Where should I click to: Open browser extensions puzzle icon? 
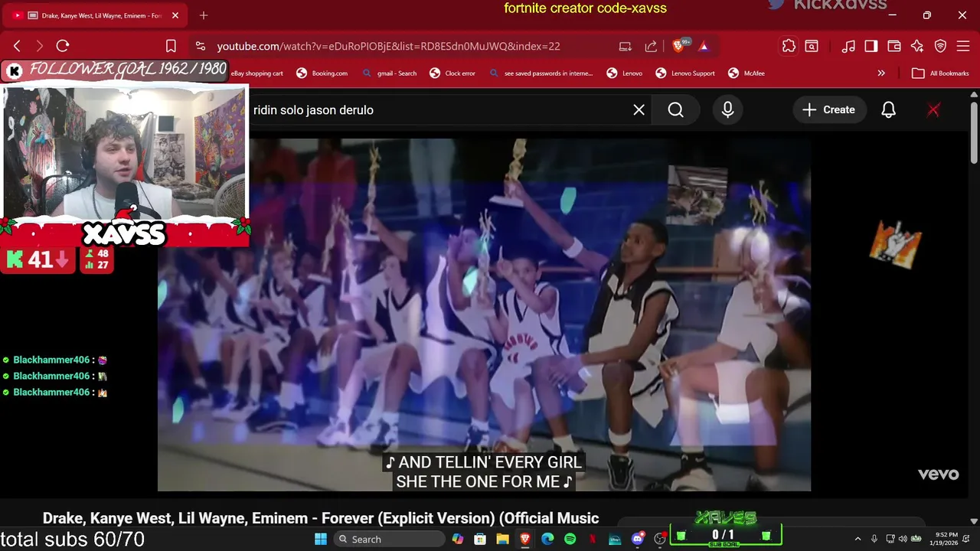click(789, 46)
